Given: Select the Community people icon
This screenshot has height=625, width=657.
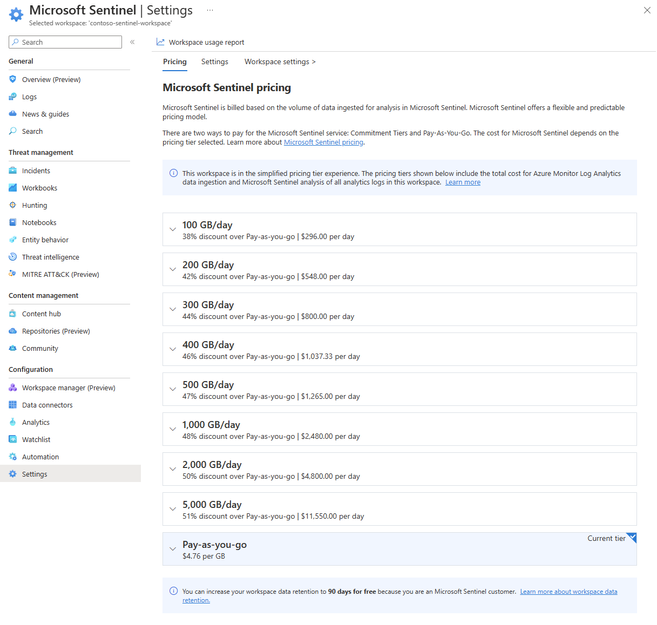Looking at the screenshot, I should coord(13,348).
